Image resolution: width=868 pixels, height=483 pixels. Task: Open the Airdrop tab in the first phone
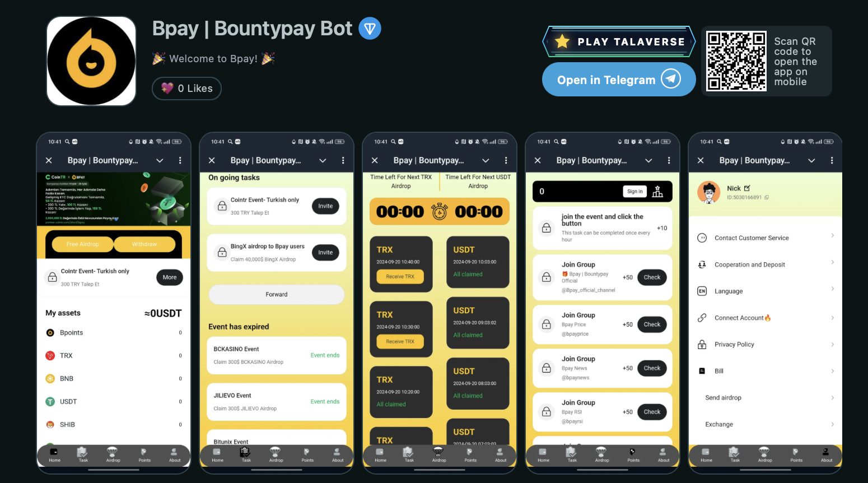coord(113,454)
